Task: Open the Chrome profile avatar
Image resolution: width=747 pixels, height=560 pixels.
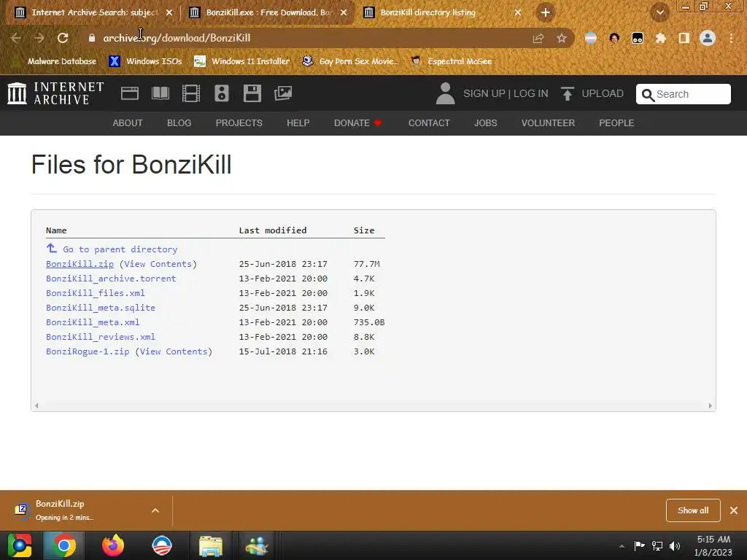Action: click(708, 38)
